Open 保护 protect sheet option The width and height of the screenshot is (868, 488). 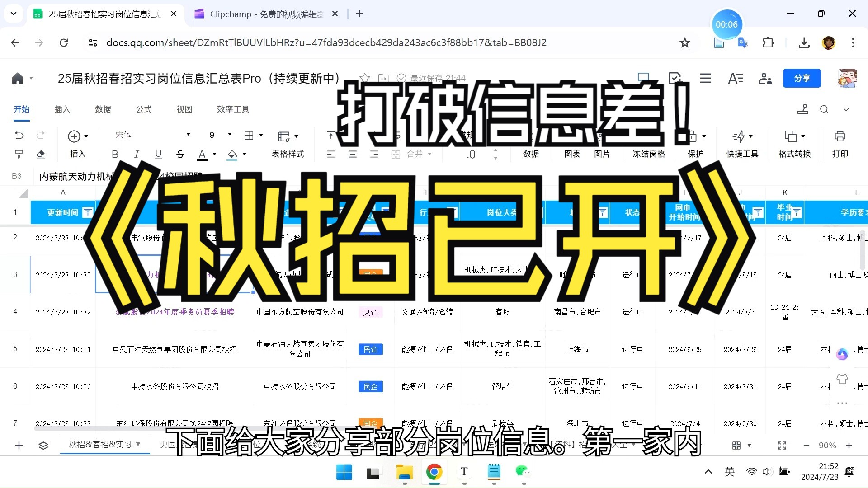click(x=696, y=154)
